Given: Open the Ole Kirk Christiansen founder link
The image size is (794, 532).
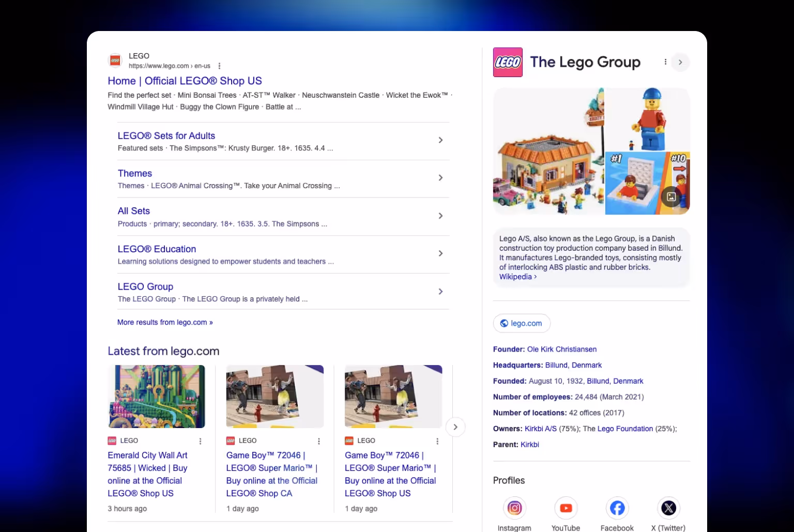Looking at the screenshot, I should [562, 349].
